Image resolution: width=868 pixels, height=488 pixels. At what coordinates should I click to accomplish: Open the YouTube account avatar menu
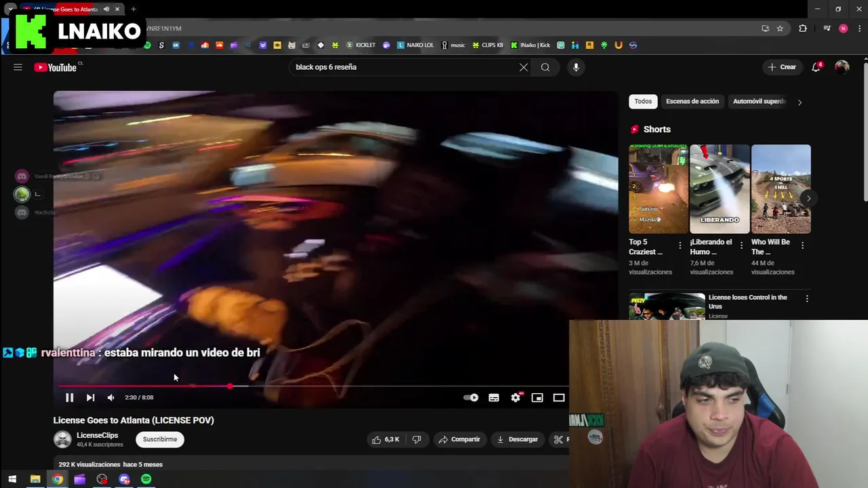842,67
